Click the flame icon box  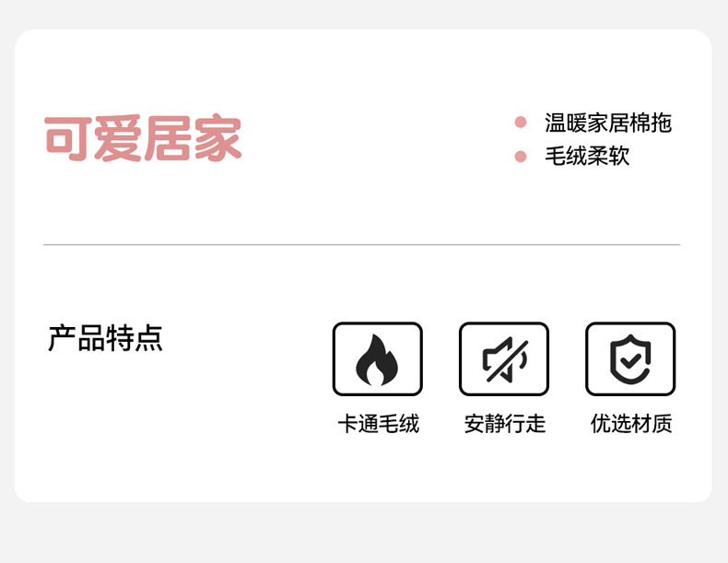[378, 358]
